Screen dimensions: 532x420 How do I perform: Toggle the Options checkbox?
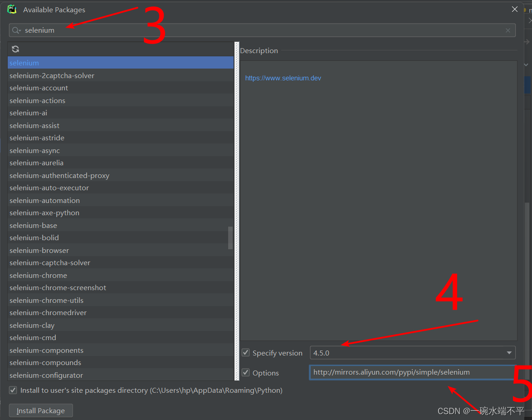coord(246,372)
